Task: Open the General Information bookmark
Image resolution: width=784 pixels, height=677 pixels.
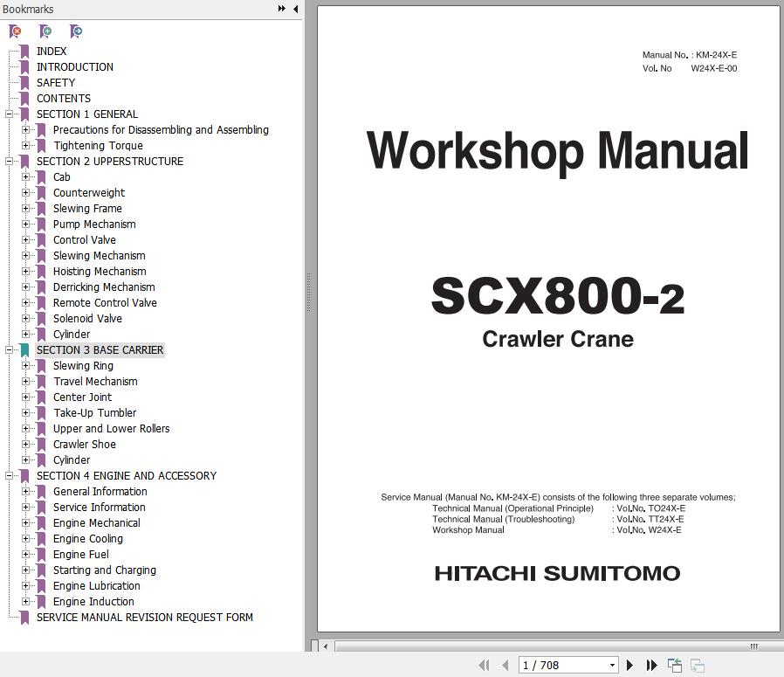Action: (100, 491)
